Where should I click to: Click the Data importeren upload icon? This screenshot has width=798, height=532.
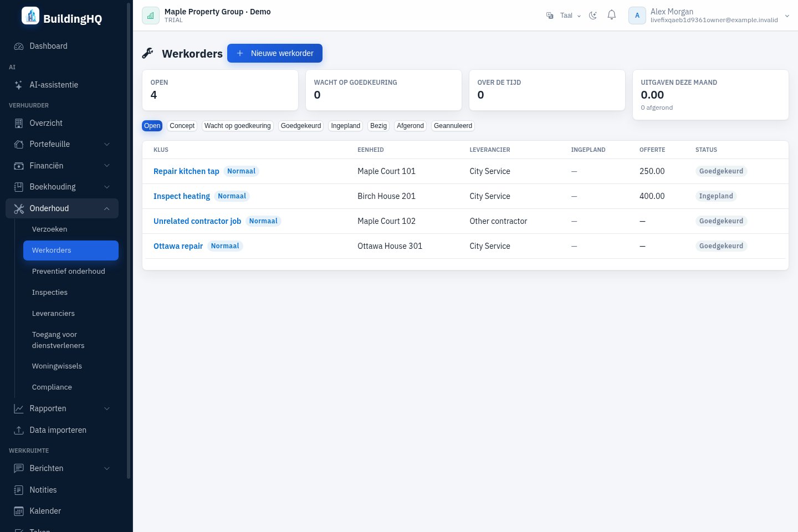pos(19,430)
